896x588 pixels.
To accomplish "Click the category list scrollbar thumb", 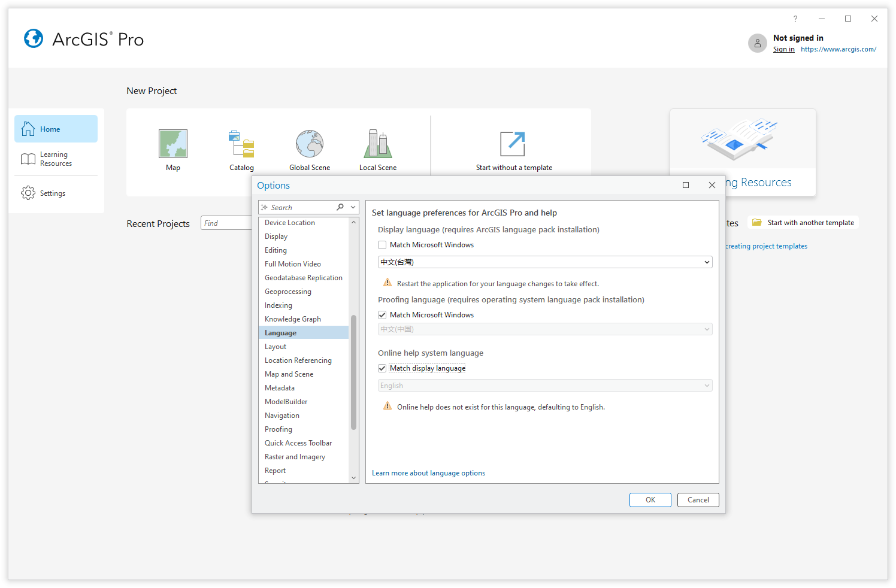I will pyautogui.click(x=353, y=372).
